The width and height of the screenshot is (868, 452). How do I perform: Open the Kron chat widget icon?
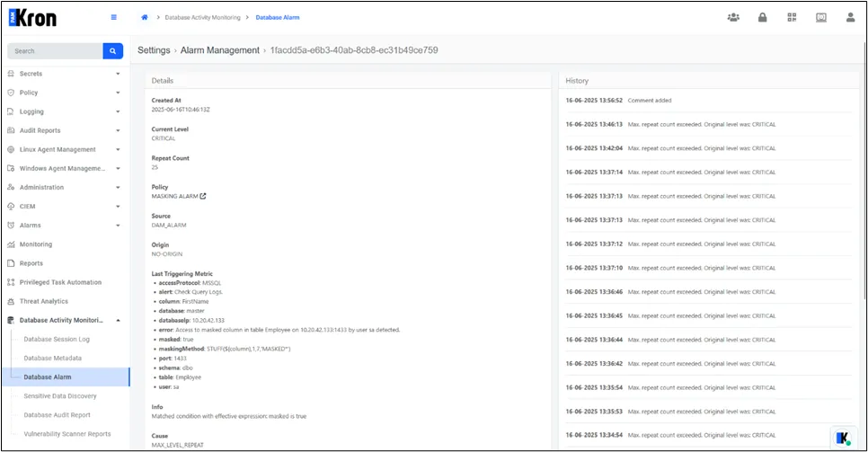tap(843, 438)
